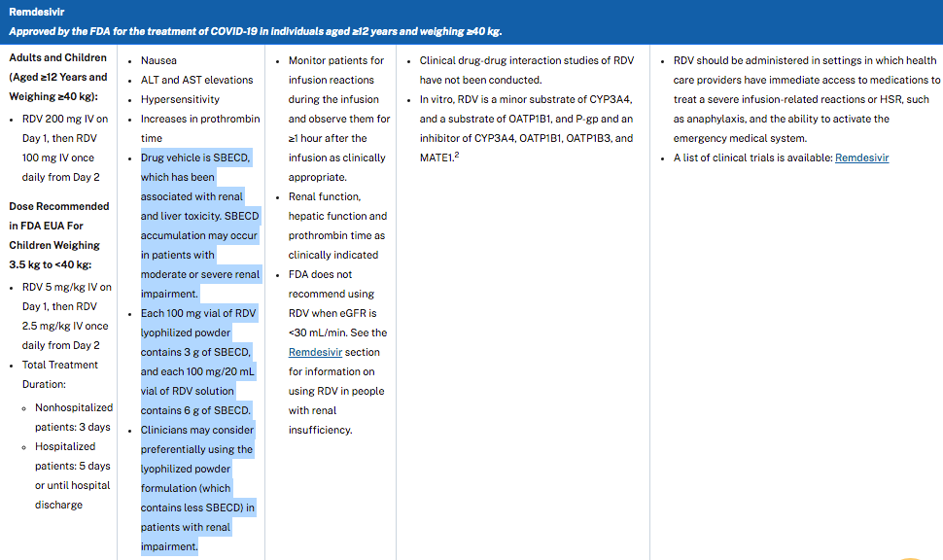The height and width of the screenshot is (560, 943).
Task: Click 'Renal function,' bullet
Action: click(x=324, y=196)
